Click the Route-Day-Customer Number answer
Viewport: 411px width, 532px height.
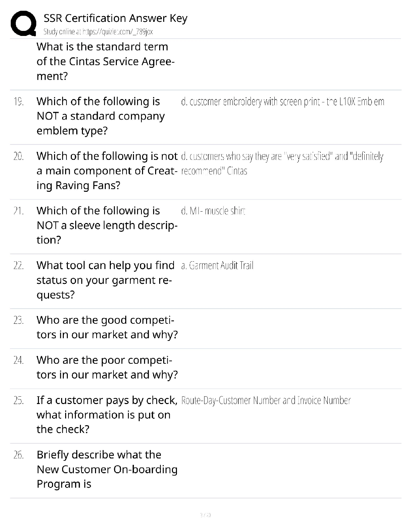coord(266,400)
